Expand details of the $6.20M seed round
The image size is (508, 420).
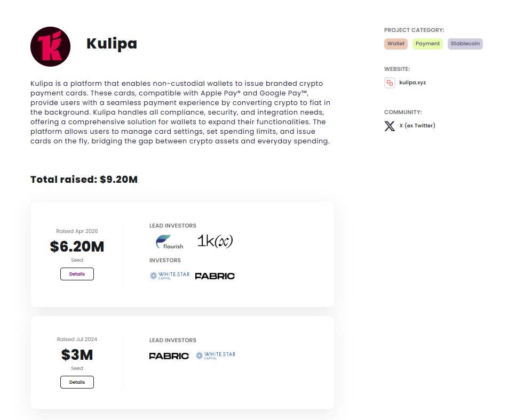(x=77, y=273)
